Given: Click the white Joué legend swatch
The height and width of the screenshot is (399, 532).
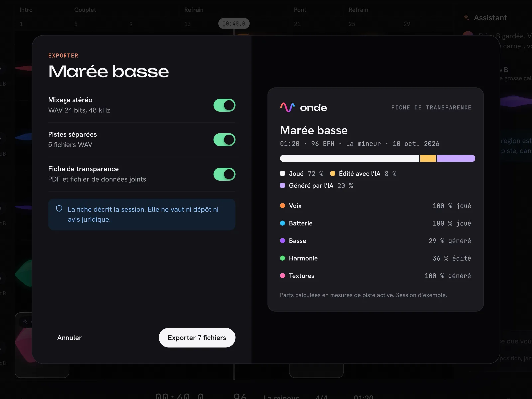Looking at the screenshot, I should click(283, 173).
